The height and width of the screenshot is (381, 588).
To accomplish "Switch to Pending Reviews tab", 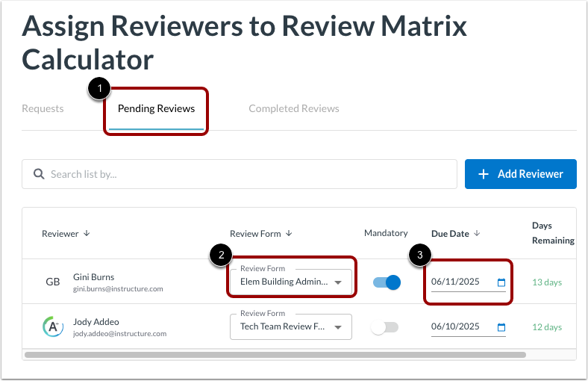I will pos(157,108).
